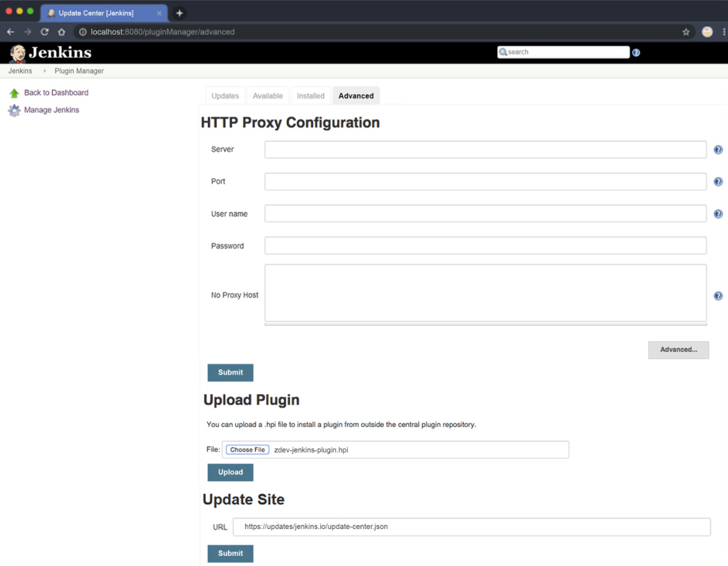
Task: Focus the User name input field
Action: click(x=485, y=214)
